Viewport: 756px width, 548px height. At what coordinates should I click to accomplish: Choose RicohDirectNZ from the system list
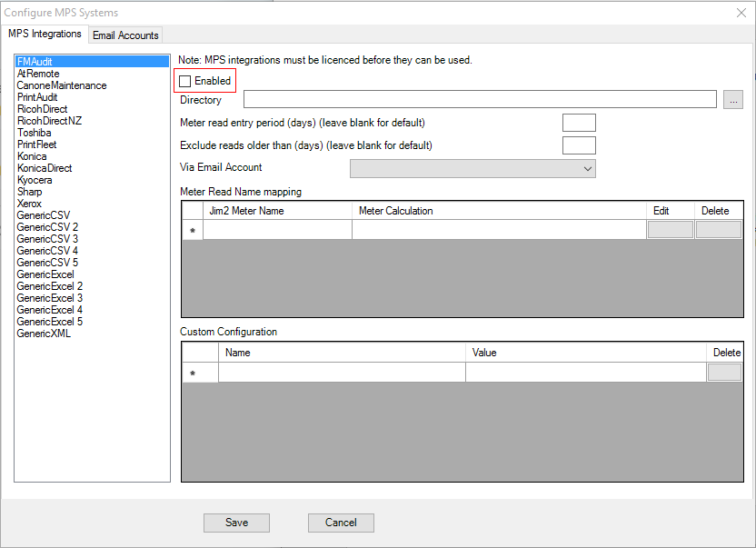click(x=49, y=120)
